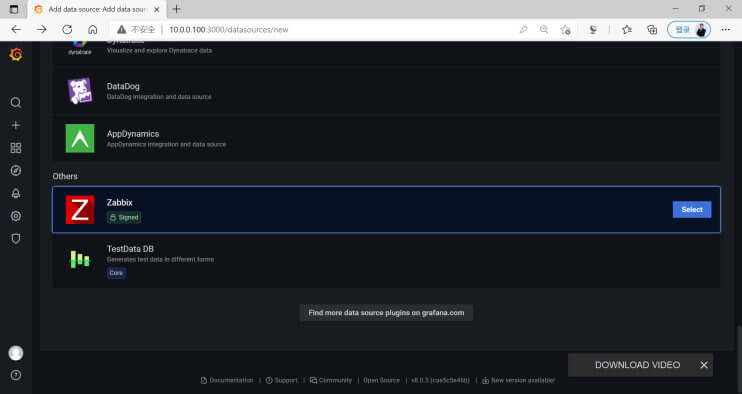Click the browser extensions icon
The height and width of the screenshot is (394, 742).
point(593,29)
